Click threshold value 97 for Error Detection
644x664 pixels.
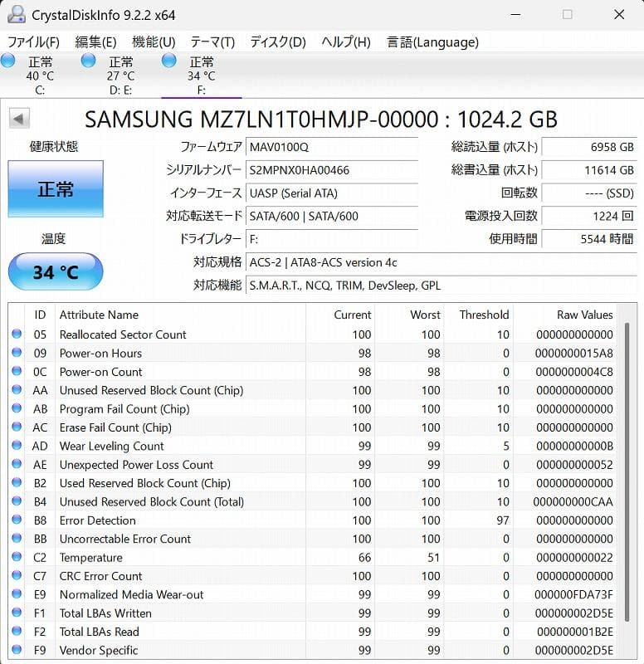[x=503, y=520]
